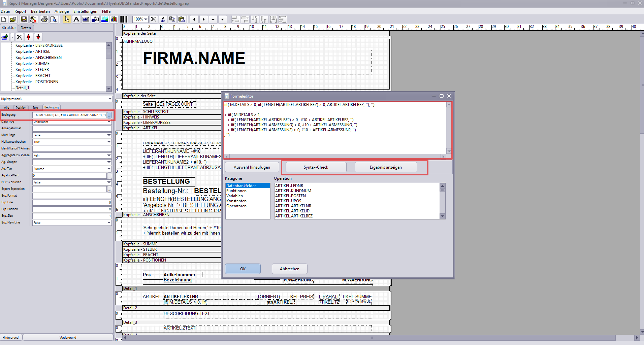This screenshot has width=644, height=345.
Task: Open the zoom percentage dropdown
Action: coord(146,19)
